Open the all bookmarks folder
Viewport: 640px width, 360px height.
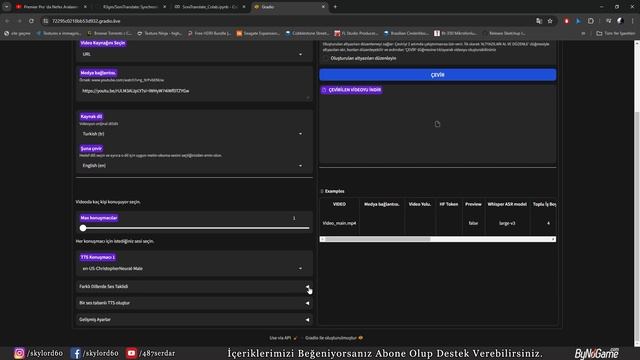coord(616,33)
